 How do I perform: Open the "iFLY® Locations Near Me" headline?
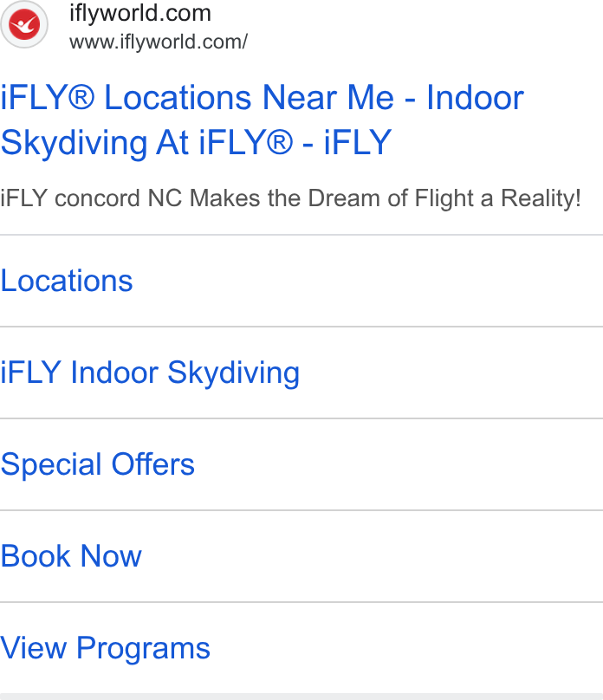coord(198,98)
